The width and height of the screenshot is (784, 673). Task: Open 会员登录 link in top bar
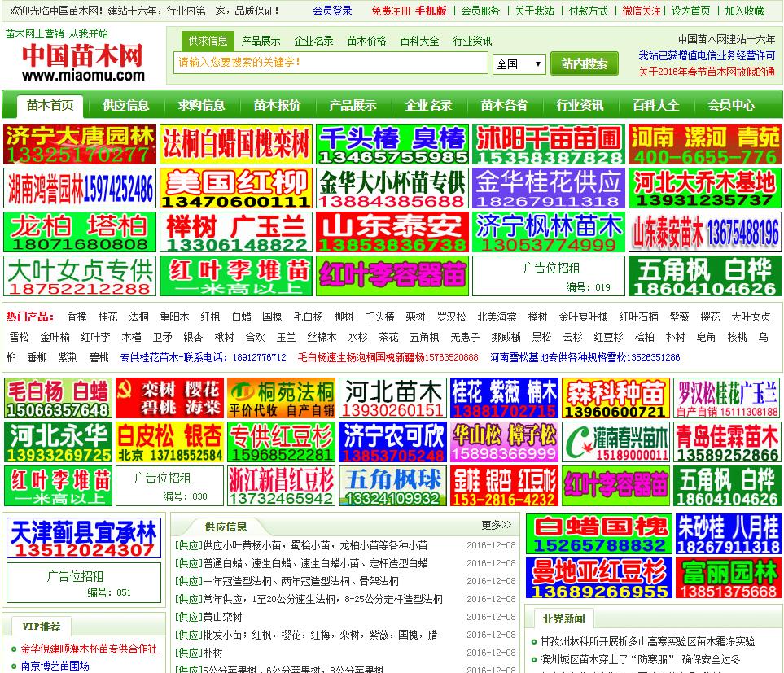tap(332, 11)
